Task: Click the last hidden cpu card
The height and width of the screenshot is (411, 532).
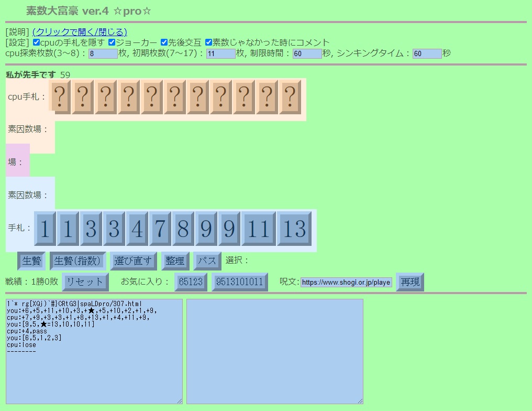Action: click(x=290, y=97)
